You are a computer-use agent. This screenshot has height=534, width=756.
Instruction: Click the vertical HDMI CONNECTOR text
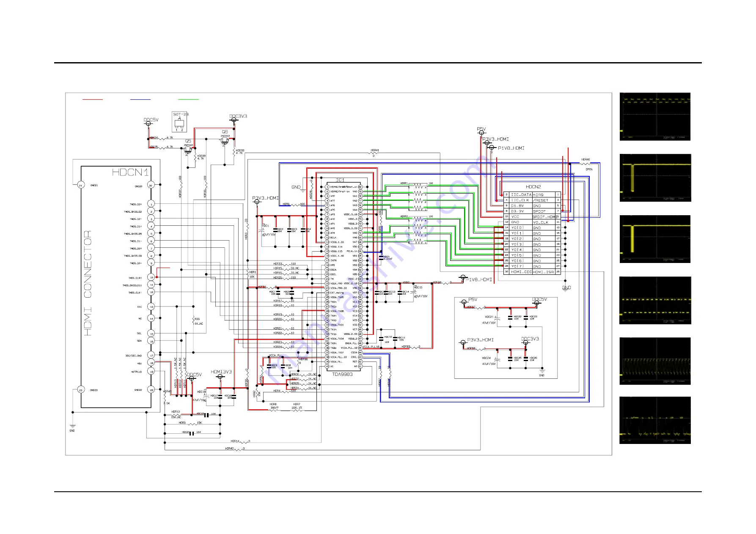88,283
